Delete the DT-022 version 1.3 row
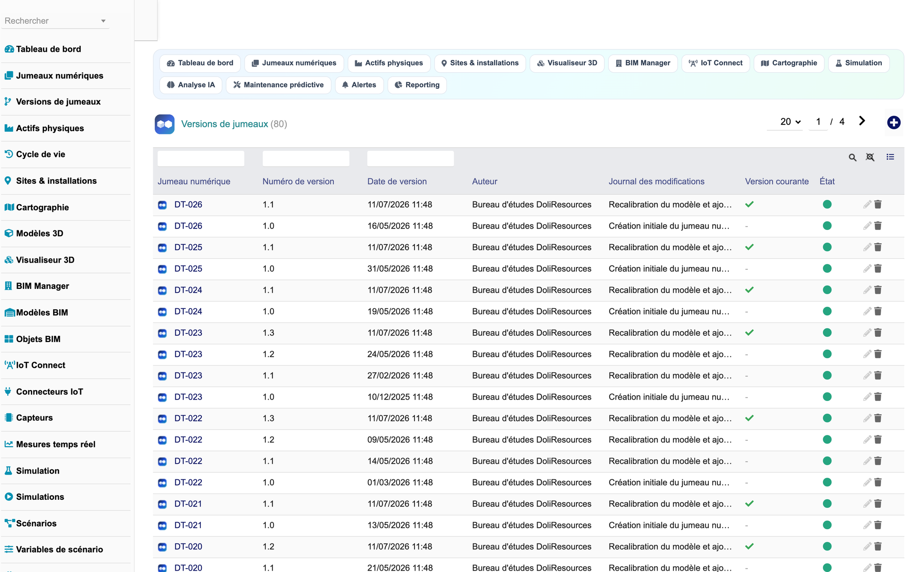 pos(878,418)
